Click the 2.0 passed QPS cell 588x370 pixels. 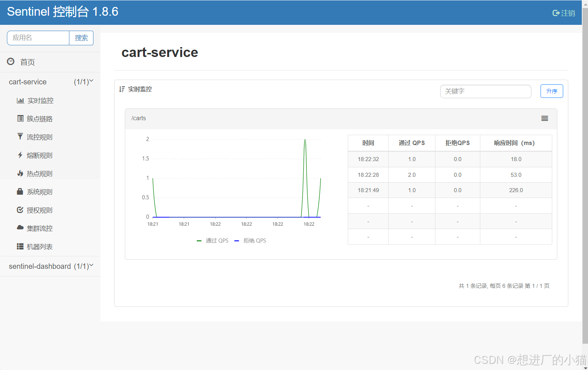[412, 175]
